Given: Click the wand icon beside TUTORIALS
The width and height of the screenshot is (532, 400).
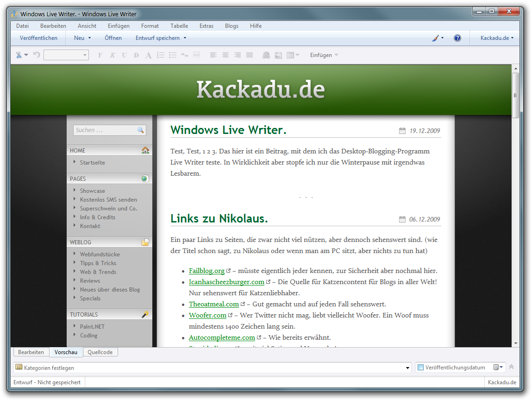Looking at the screenshot, I should point(145,314).
